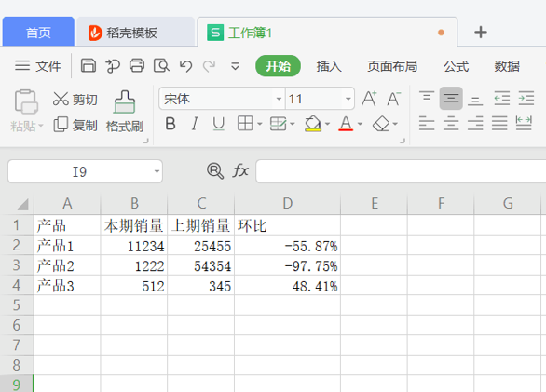Open borders dropdown arrow
This screenshot has width=546, height=392.
259,124
